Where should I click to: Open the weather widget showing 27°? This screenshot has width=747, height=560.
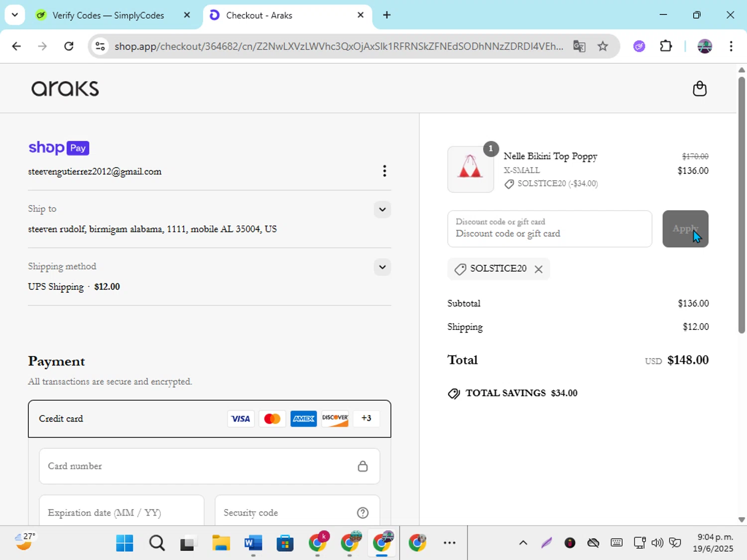tap(25, 542)
